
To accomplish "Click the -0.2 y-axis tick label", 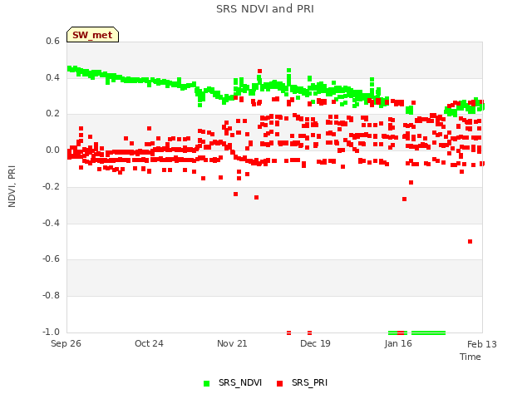I will [x=51, y=186].
